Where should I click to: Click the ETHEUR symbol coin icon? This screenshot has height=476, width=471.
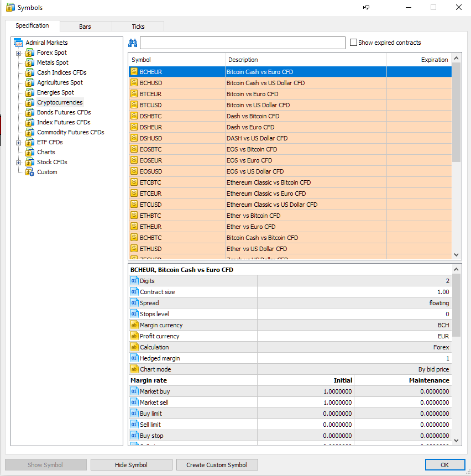coord(134,227)
